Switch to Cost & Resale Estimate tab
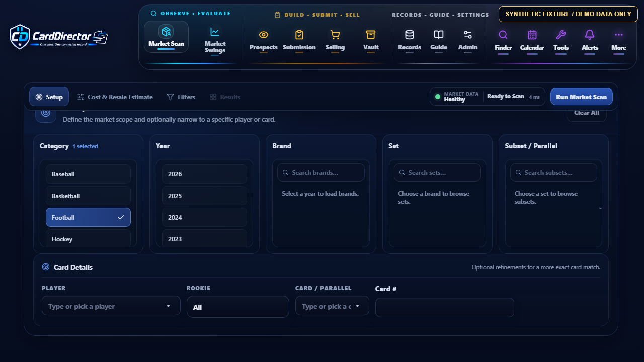 point(115,97)
